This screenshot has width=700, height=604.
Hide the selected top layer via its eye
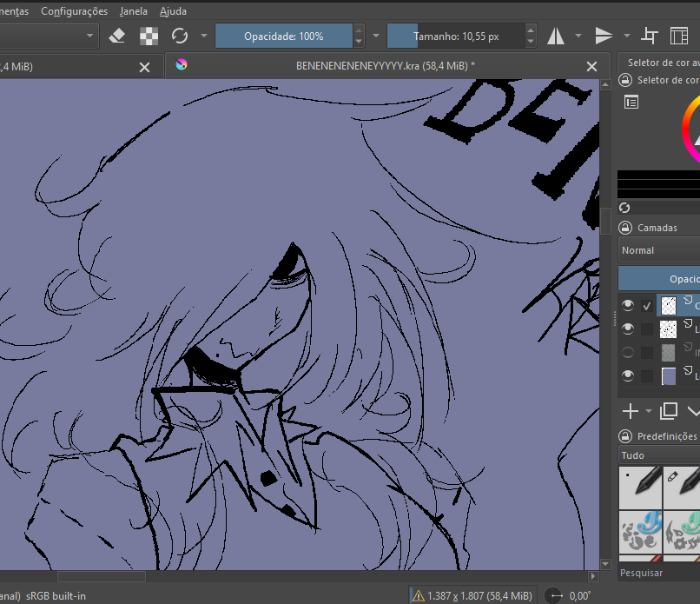[628, 305]
